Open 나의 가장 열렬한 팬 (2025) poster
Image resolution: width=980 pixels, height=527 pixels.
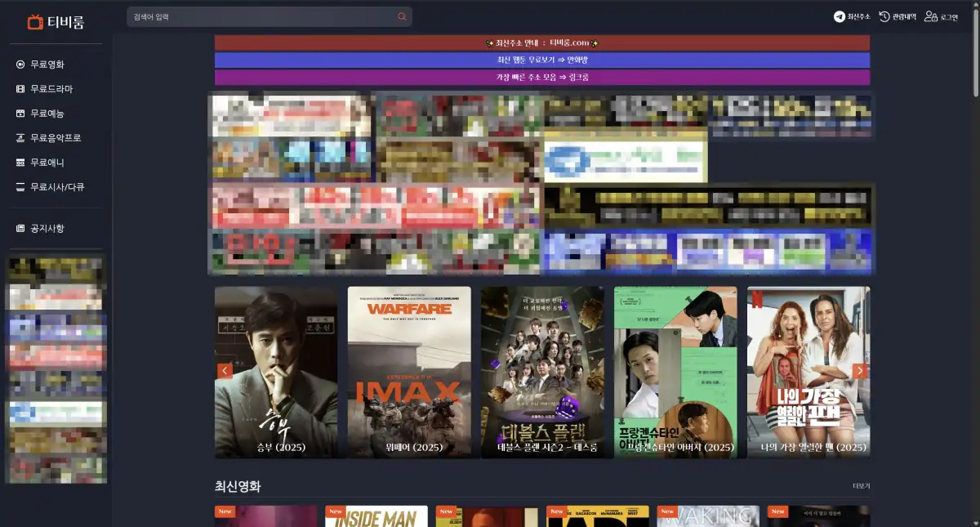(808, 372)
